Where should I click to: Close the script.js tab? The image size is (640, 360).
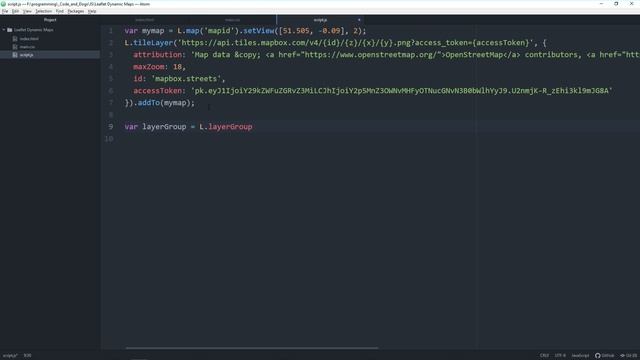point(359,20)
